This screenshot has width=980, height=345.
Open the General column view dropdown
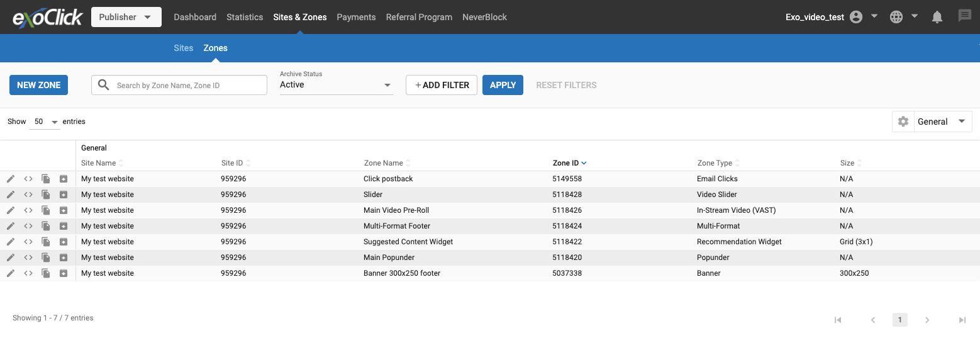[941, 122]
